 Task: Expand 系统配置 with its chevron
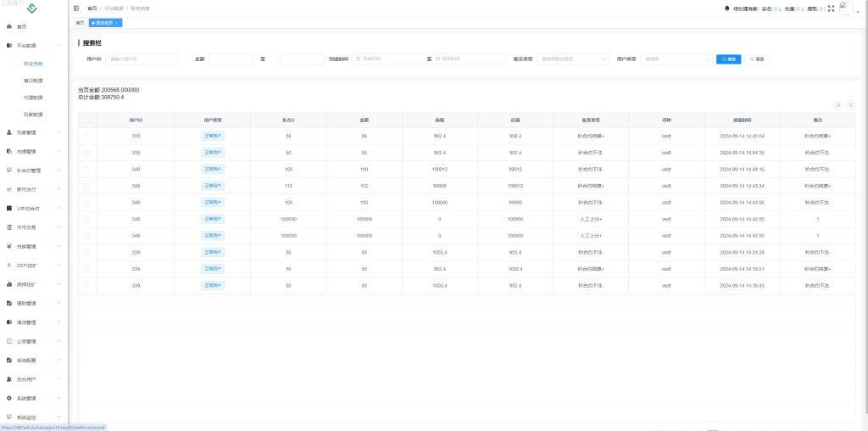pyautogui.click(x=59, y=360)
